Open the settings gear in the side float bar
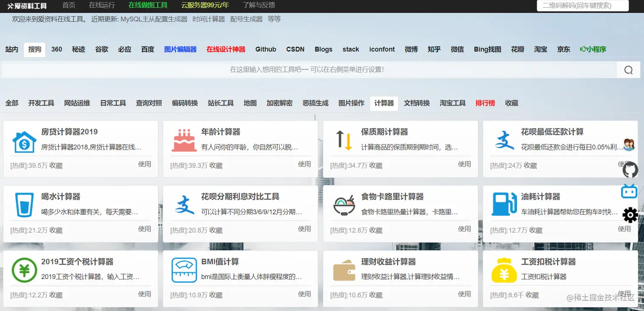Image resolution: width=644 pixels, height=311 pixels. coord(630,215)
